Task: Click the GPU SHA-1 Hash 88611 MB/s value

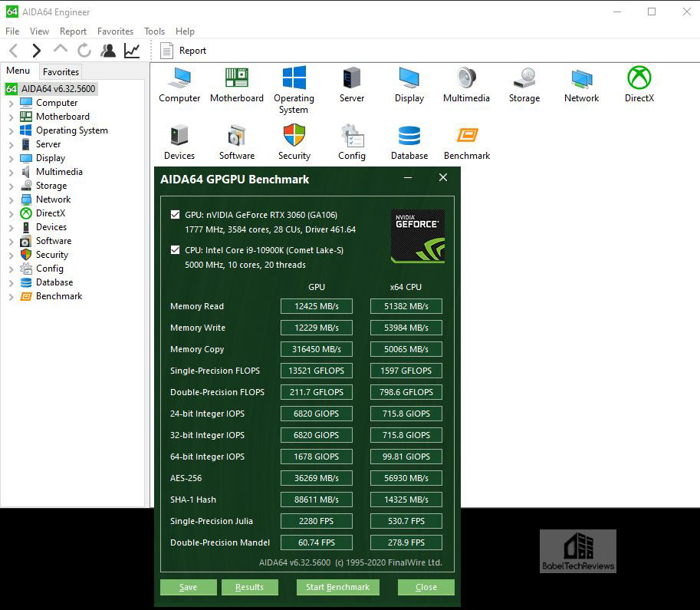Action: [x=317, y=500]
